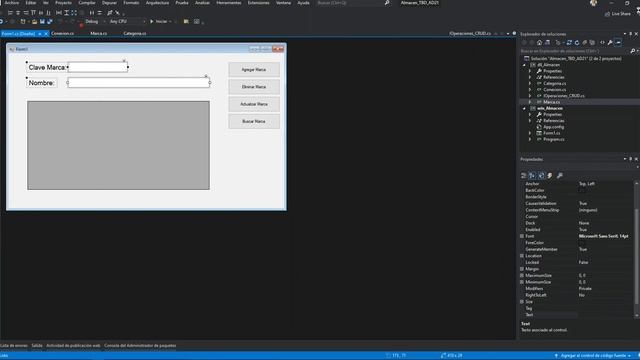This screenshot has height=360, width=640.
Task: Expand Program.cs node in Solution Explorer
Action: pyautogui.click(x=530, y=139)
